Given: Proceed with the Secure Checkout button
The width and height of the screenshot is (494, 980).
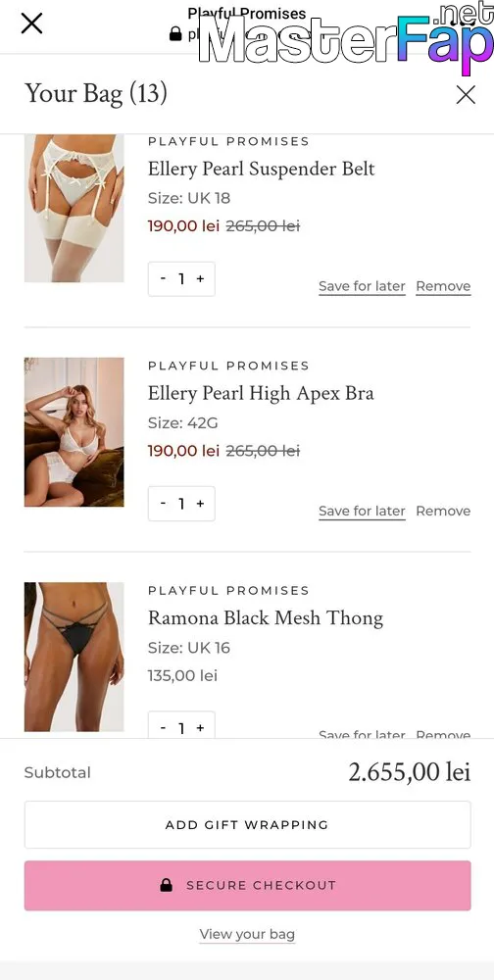Looking at the screenshot, I should point(248,885).
